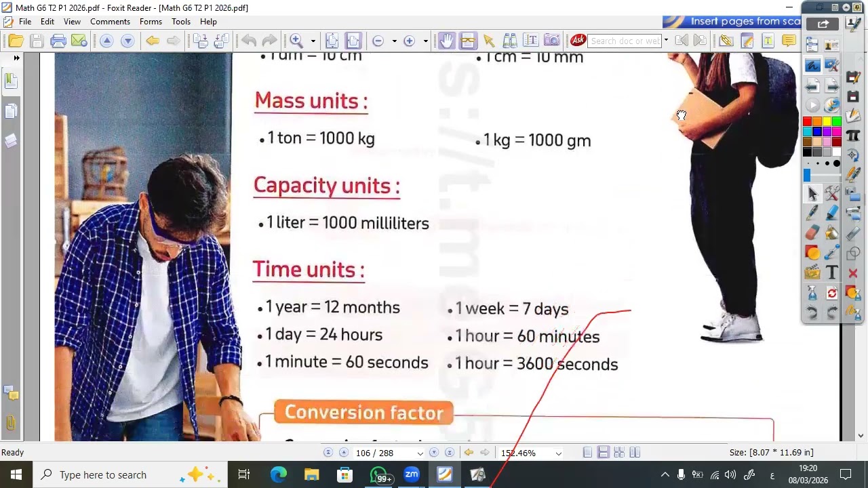This screenshot has height=488, width=868.
Task: Click the share arrow button atop the floating palette
Action: [823, 24]
